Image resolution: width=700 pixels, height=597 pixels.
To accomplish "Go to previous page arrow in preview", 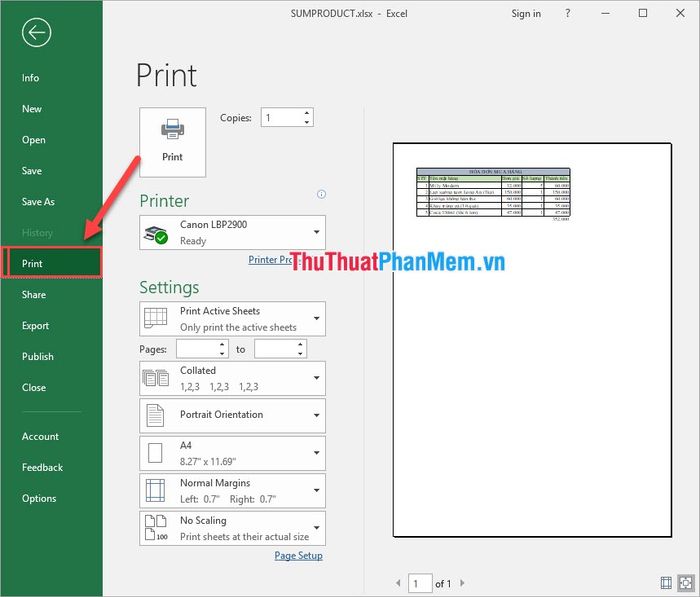I will (x=398, y=583).
